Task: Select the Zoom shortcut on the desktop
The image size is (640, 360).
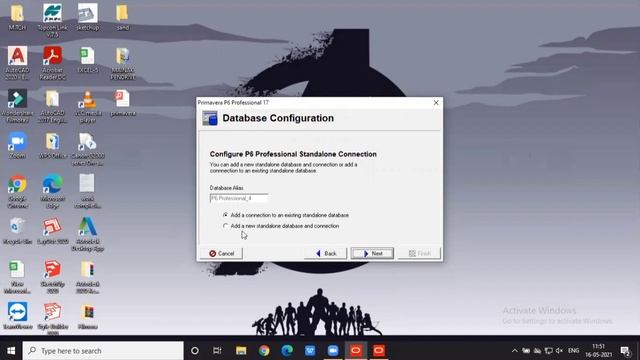Action: (x=17, y=146)
